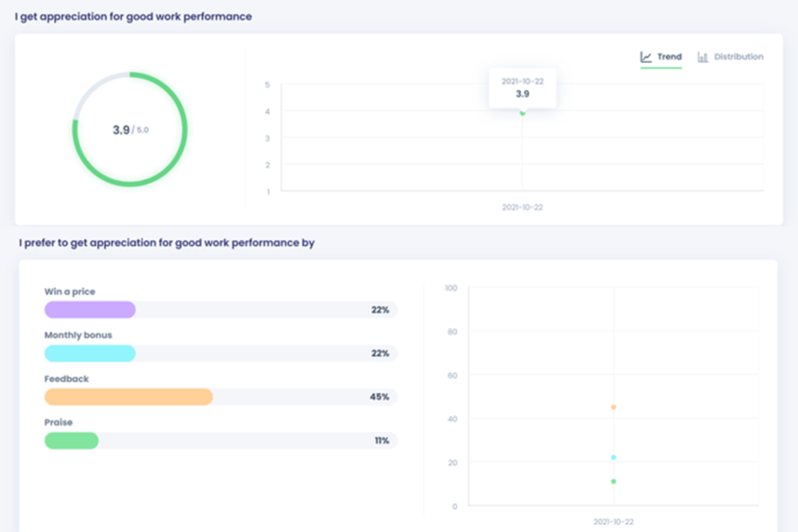This screenshot has height=532, width=798.
Task: Click the Win a price label
Action: point(70,292)
